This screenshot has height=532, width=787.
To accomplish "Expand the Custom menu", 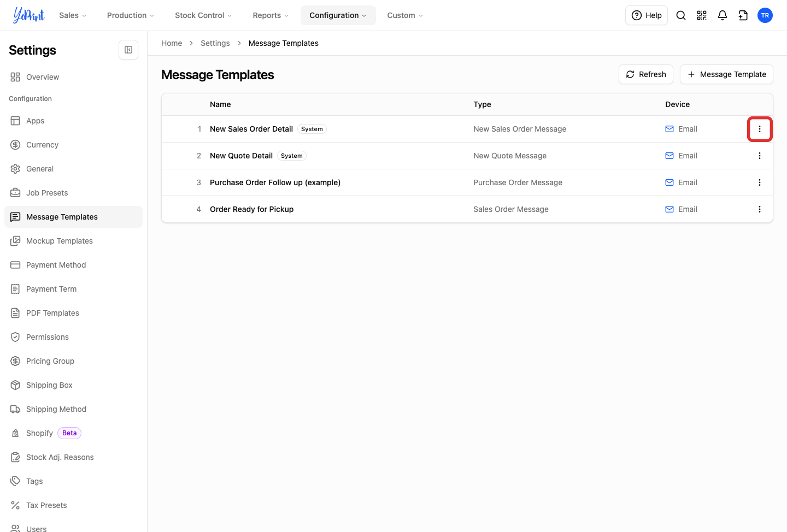I will pyautogui.click(x=405, y=15).
